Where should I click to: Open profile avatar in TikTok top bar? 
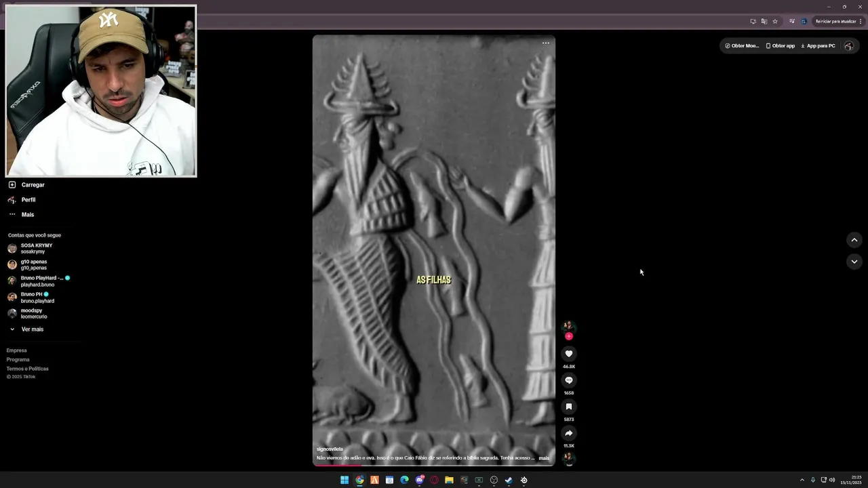[848, 46]
